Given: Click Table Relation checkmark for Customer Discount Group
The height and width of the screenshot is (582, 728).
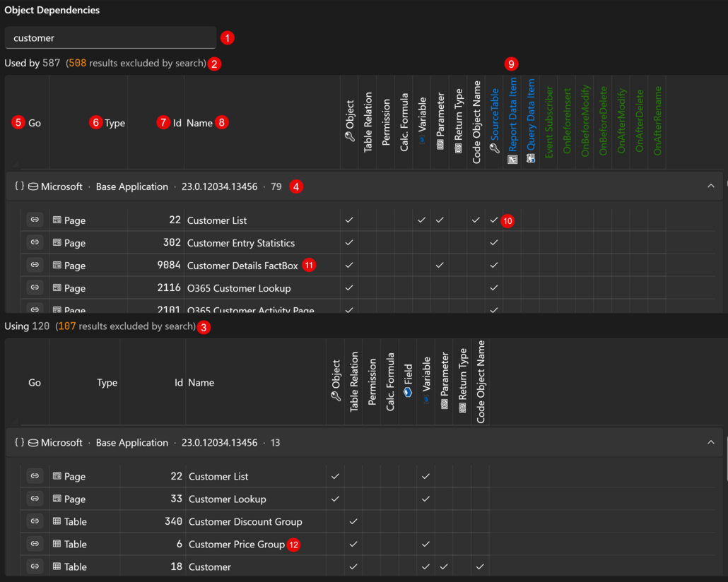Looking at the screenshot, I should pyautogui.click(x=353, y=521).
